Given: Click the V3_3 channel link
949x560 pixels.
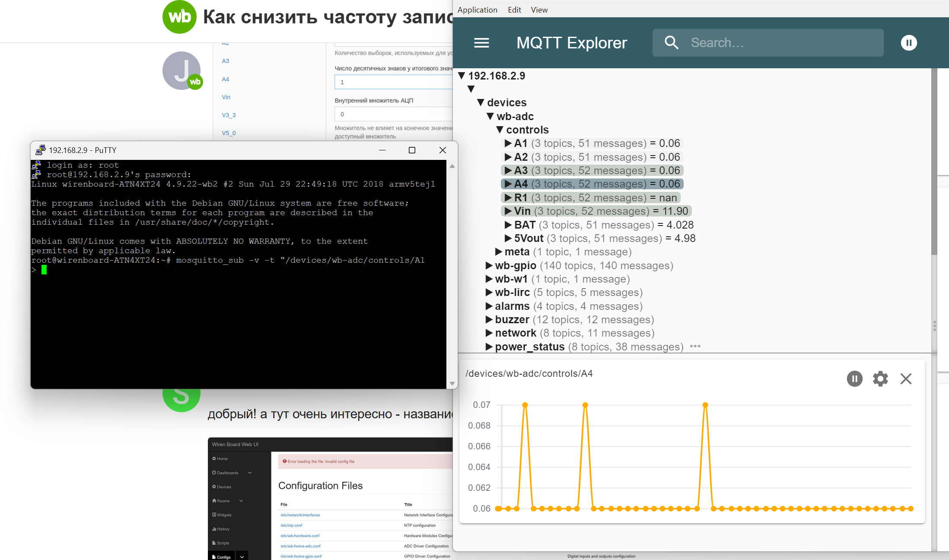Looking at the screenshot, I should (x=229, y=115).
